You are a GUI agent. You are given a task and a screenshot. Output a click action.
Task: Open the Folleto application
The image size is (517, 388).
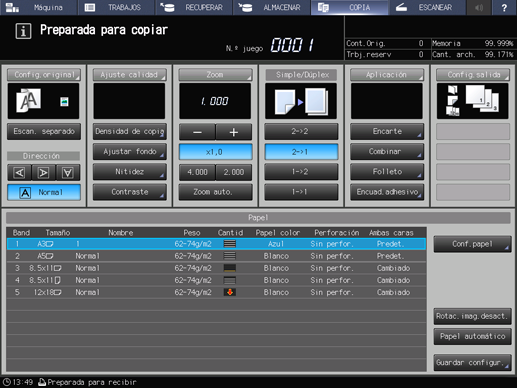(x=387, y=172)
